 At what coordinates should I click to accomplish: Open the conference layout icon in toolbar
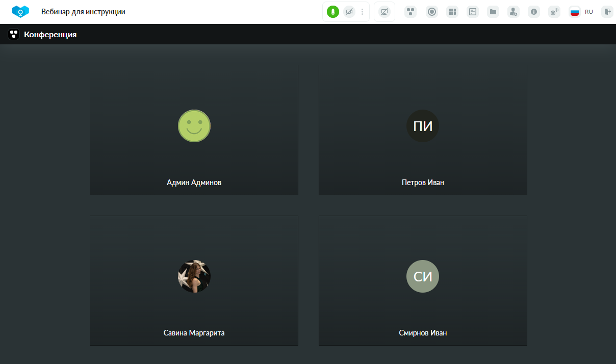pos(410,12)
